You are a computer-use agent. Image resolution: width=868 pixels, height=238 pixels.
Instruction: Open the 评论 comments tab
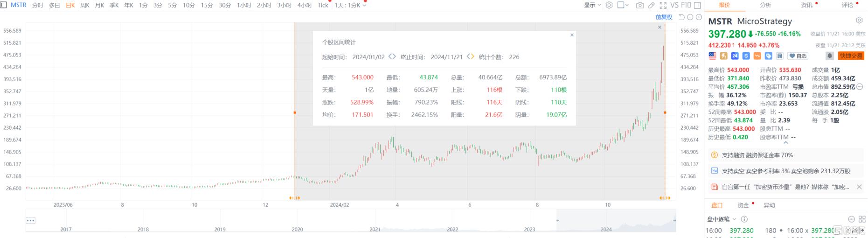pyautogui.click(x=847, y=5)
